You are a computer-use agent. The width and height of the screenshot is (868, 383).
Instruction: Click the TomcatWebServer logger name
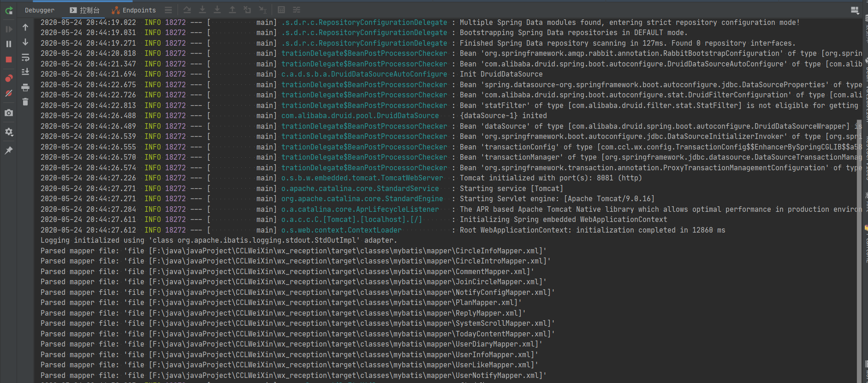click(x=362, y=178)
